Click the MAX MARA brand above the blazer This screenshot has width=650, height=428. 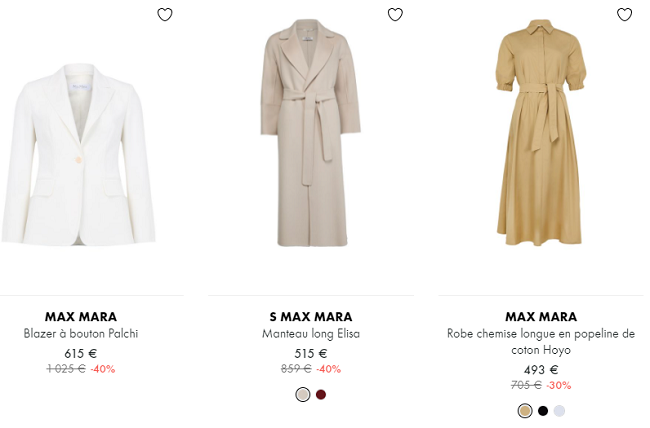point(80,317)
